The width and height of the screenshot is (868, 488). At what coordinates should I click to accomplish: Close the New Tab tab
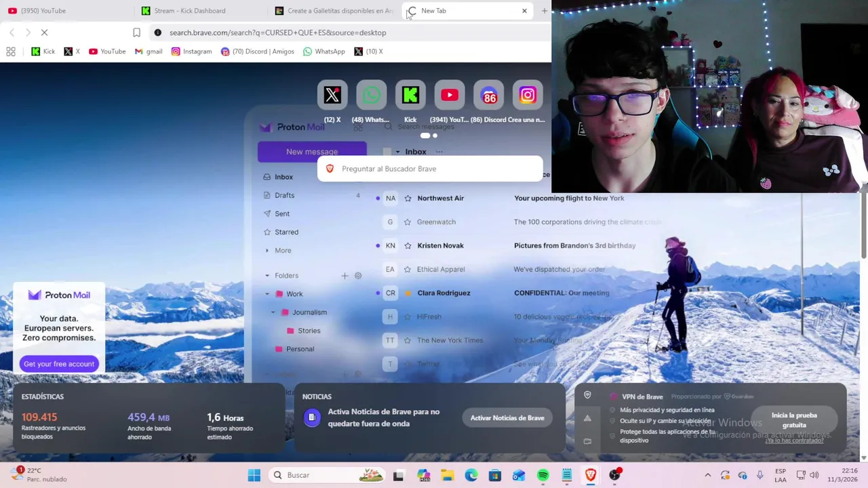tap(524, 11)
